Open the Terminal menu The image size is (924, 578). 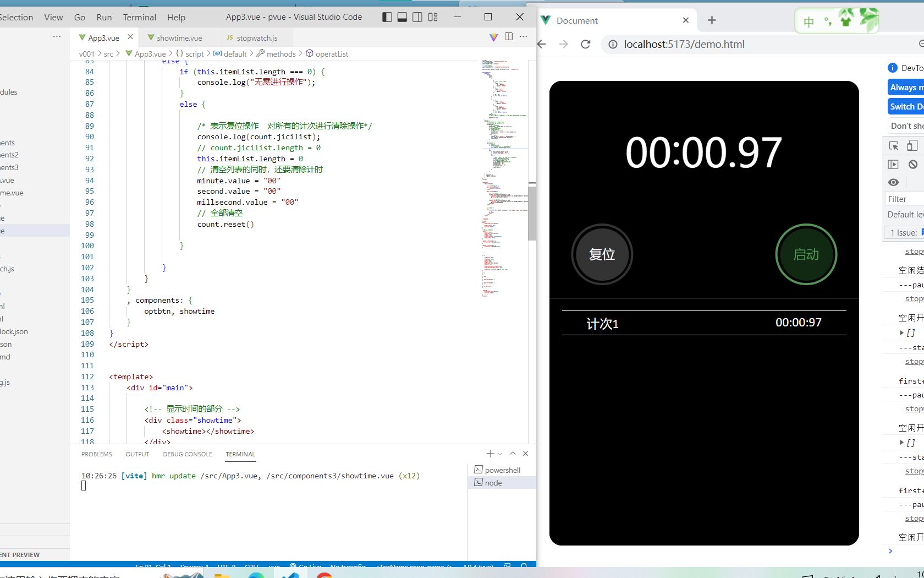140,17
